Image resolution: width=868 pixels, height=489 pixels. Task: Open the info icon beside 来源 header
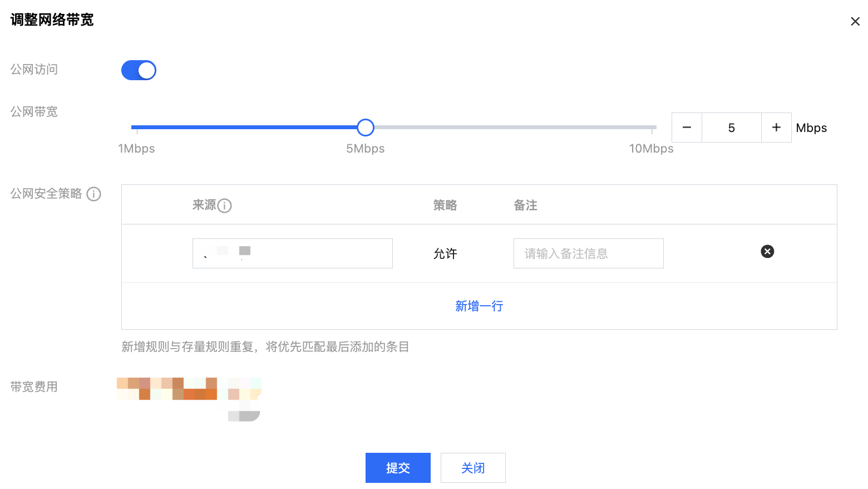click(225, 206)
